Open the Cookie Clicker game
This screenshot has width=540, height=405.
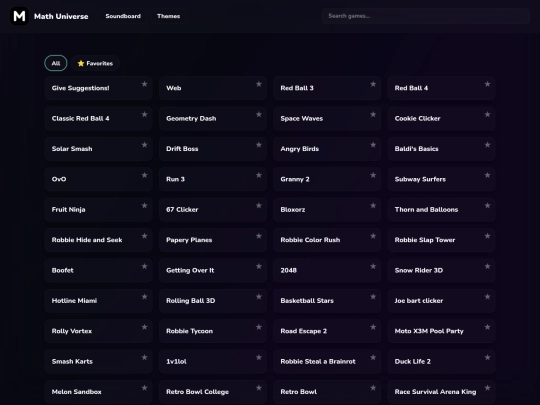(x=441, y=118)
